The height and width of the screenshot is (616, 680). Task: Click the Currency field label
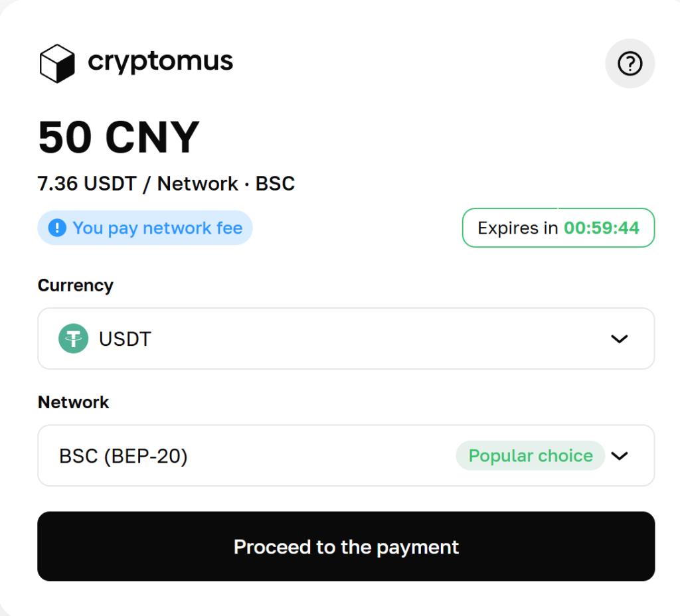[76, 285]
